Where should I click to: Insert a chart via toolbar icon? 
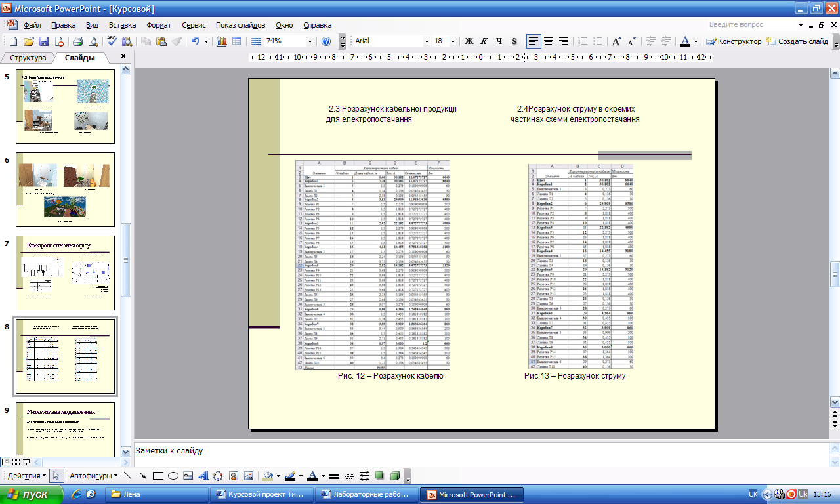click(x=221, y=41)
